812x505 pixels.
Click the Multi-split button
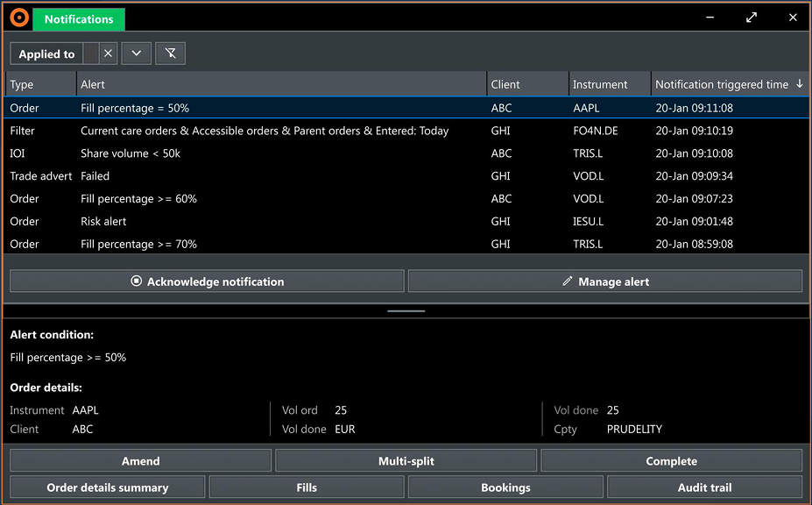(x=406, y=460)
